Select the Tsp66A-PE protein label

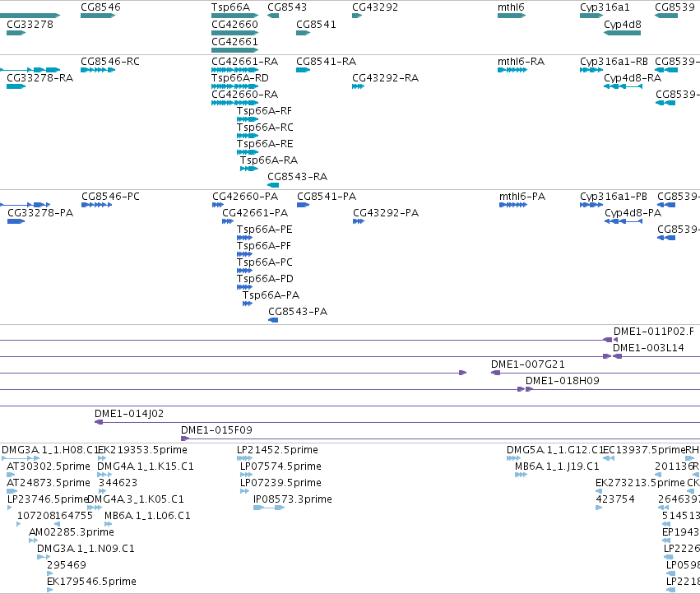264,230
